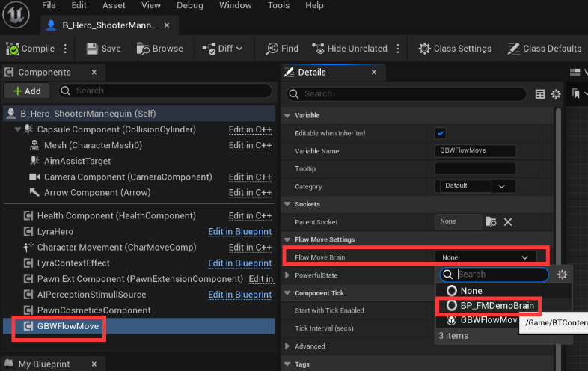The height and width of the screenshot is (371, 588).
Task: Click Edit in C++ for Character Movement
Action: [250, 247]
